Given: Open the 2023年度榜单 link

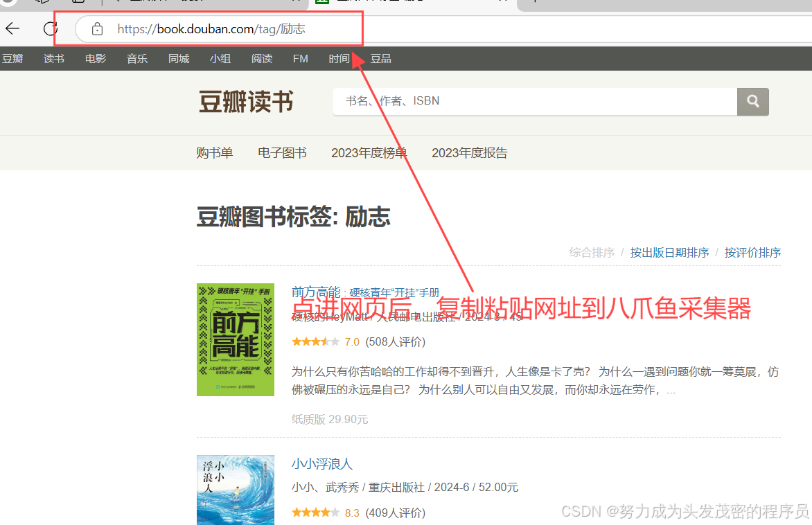Looking at the screenshot, I should pos(369,153).
